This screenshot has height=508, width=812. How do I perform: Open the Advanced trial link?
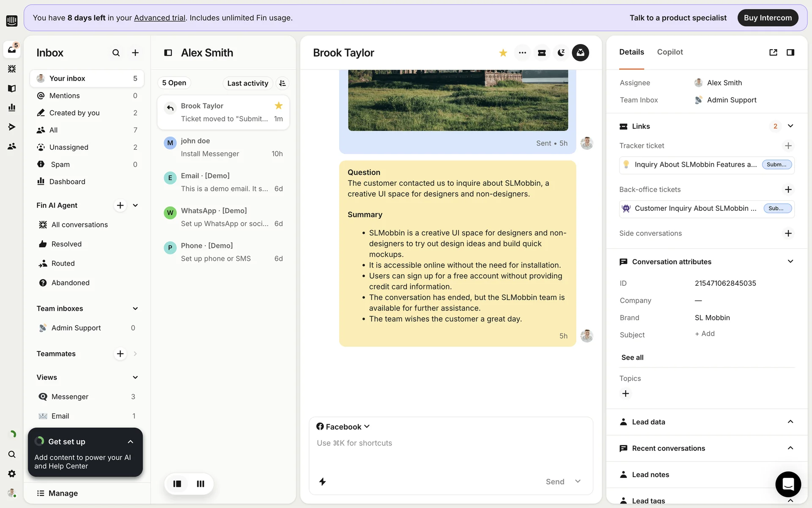(x=159, y=18)
